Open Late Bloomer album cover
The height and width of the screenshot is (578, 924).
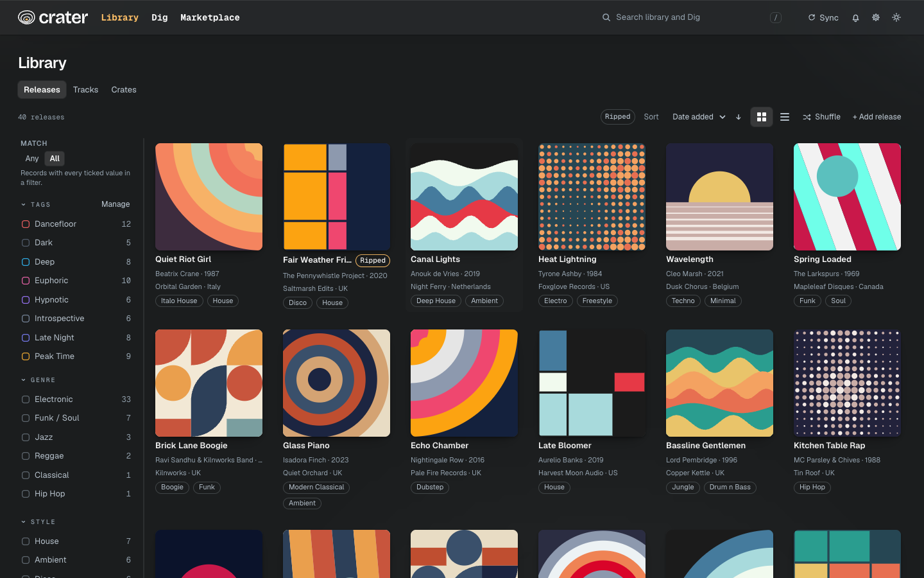(592, 383)
